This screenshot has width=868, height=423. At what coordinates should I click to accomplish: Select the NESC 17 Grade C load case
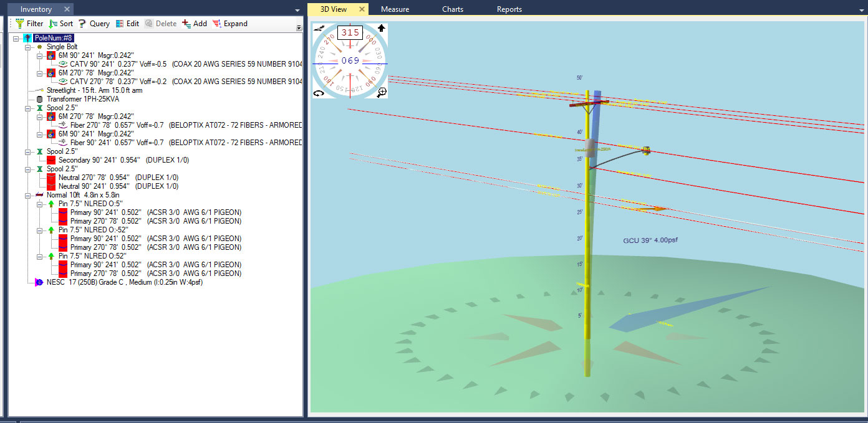click(x=124, y=282)
